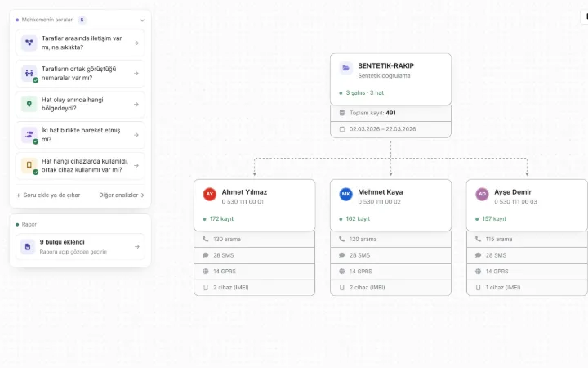Click chat bubble icon beside Ahmet's 28 SMS
Viewport: 588px width, 368px height.
pyautogui.click(x=206, y=255)
